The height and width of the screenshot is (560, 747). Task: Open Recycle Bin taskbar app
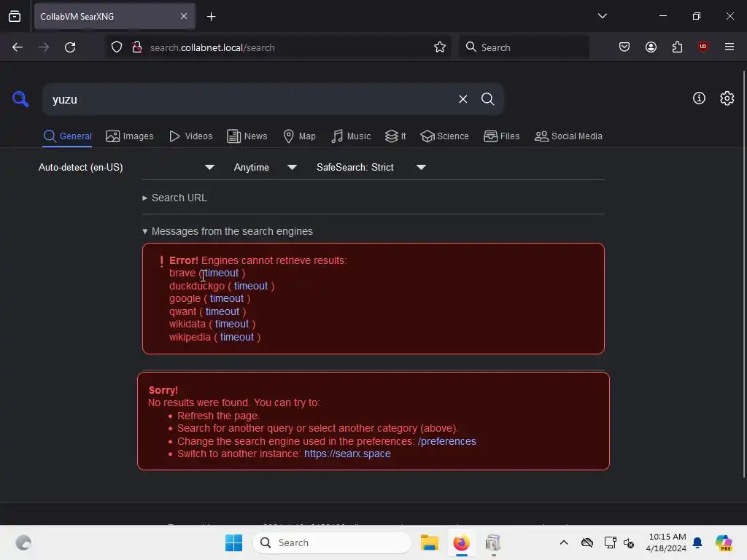[x=493, y=542]
